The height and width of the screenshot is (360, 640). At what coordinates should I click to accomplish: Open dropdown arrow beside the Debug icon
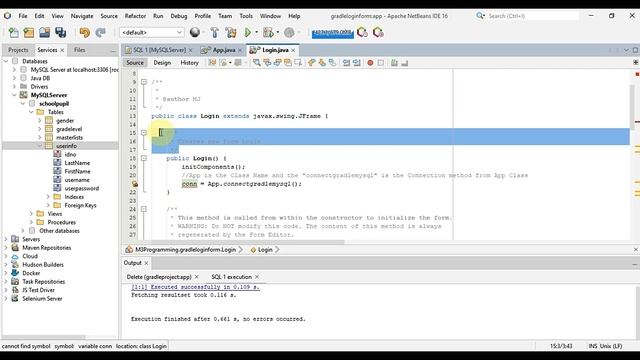278,32
